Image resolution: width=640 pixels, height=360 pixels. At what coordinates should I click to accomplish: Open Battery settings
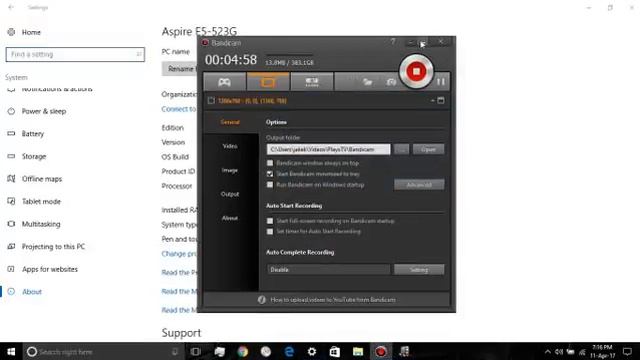coord(33,133)
